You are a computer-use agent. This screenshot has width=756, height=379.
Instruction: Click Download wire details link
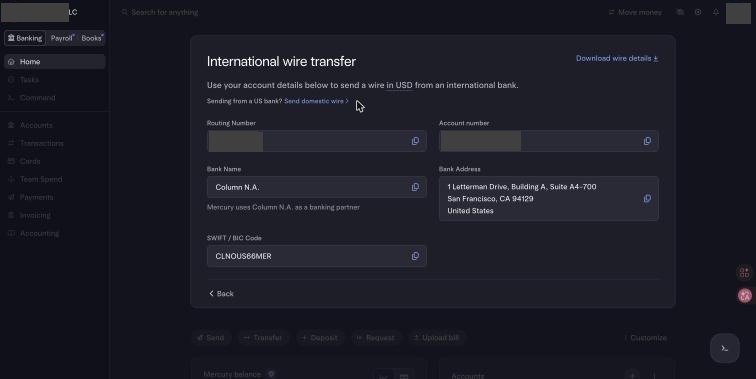[617, 58]
